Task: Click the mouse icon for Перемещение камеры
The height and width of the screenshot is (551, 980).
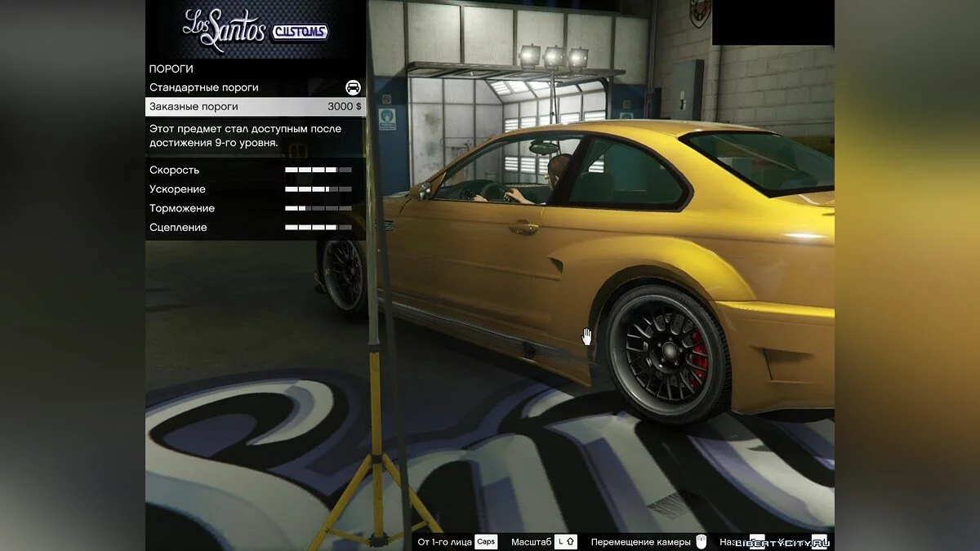Action: pos(701,540)
